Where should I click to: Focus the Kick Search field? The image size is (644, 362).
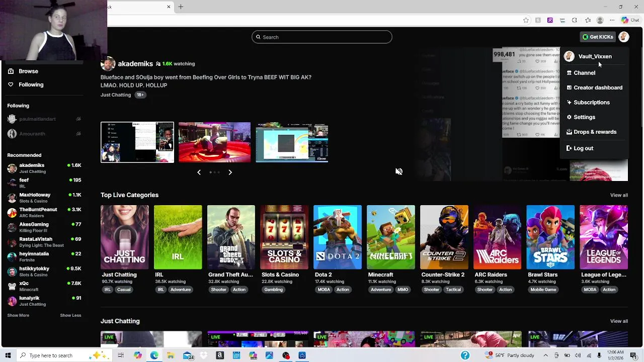322,37
